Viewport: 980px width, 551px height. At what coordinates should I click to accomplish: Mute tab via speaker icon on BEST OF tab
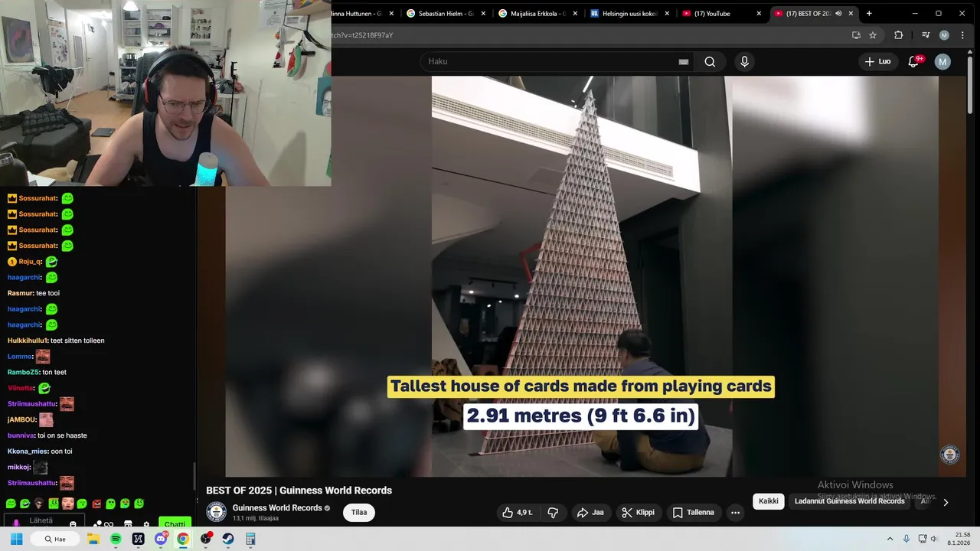click(x=838, y=14)
